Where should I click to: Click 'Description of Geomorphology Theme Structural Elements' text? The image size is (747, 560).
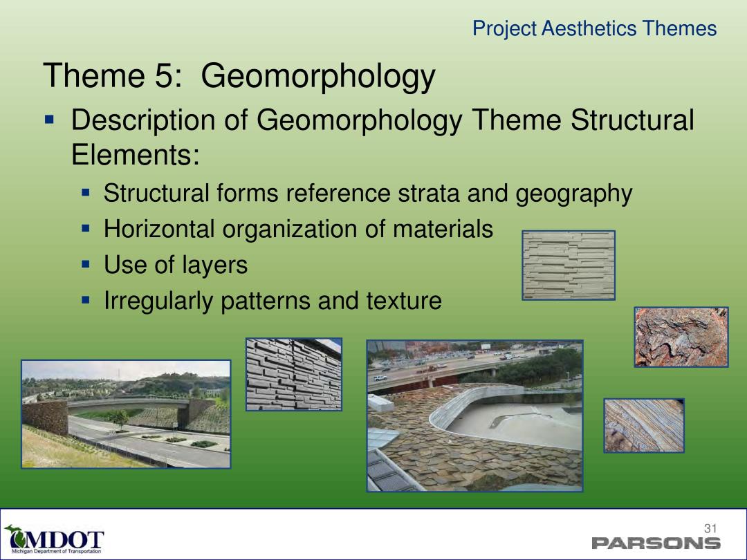tap(382, 137)
